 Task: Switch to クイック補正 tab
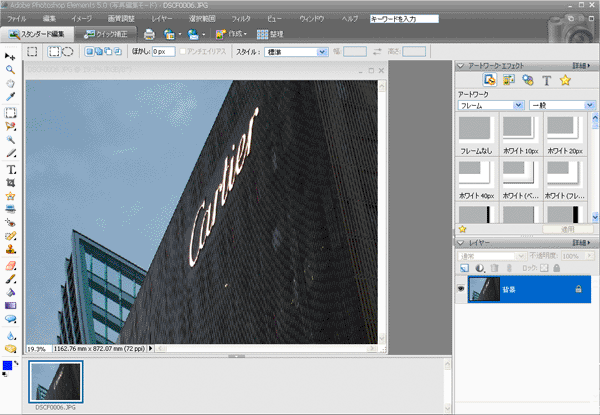tap(103, 34)
